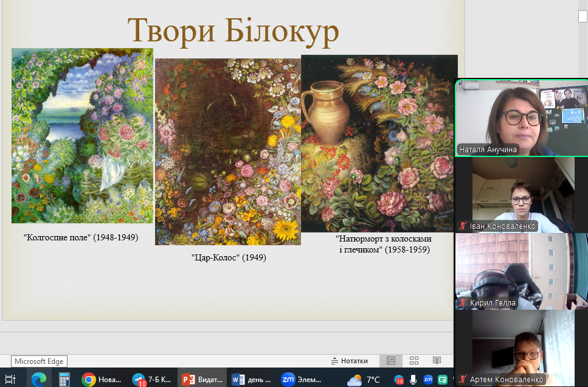Select the Іван Коноваленко video tile
The height and width of the screenshot is (387, 588).
pos(522,195)
